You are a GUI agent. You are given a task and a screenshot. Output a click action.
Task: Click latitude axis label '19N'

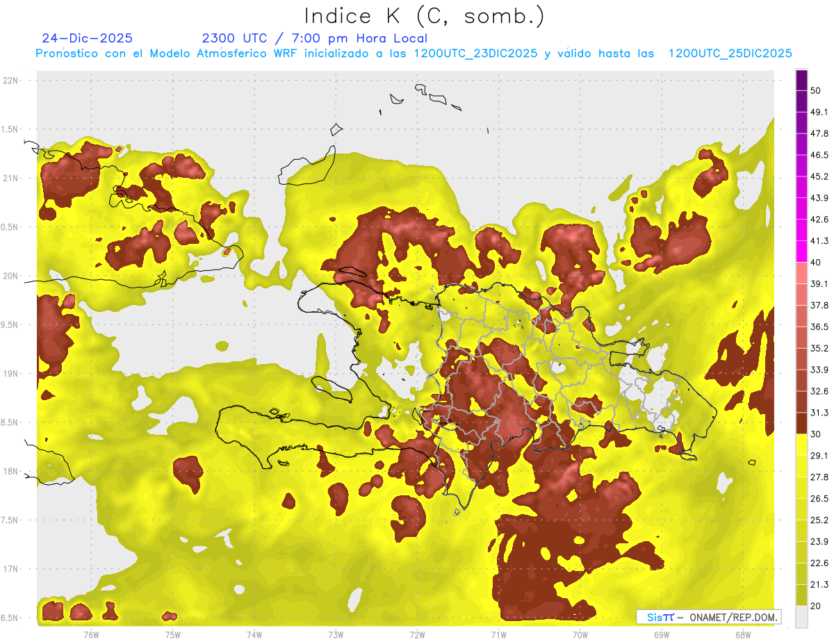(x=10, y=373)
